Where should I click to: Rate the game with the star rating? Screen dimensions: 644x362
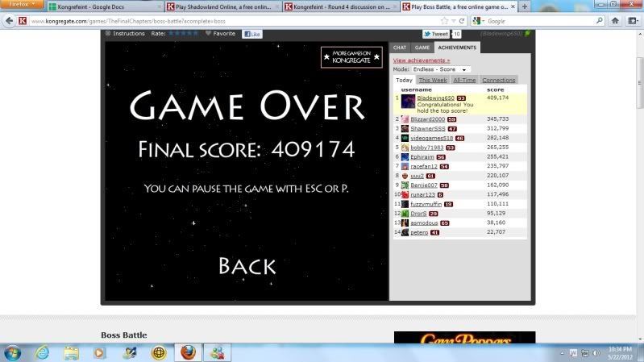pos(183,33)
